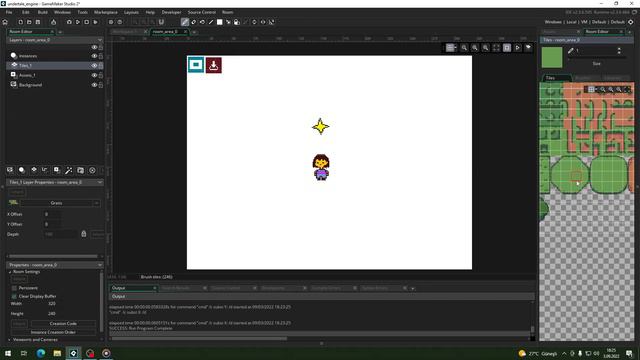
Task: Click the tile Auto Tile tool icon
Action: [237, 22]
